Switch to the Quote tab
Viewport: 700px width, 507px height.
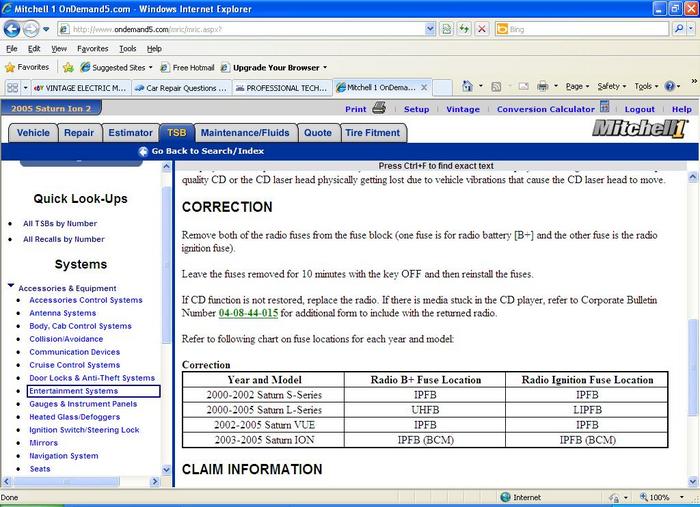[x=318, y=133]
